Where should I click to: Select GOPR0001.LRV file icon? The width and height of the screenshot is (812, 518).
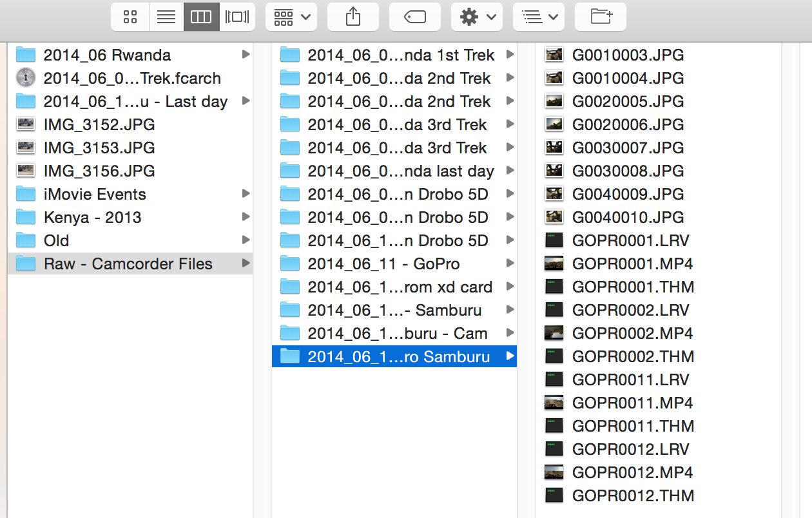[x=554, y=240]
